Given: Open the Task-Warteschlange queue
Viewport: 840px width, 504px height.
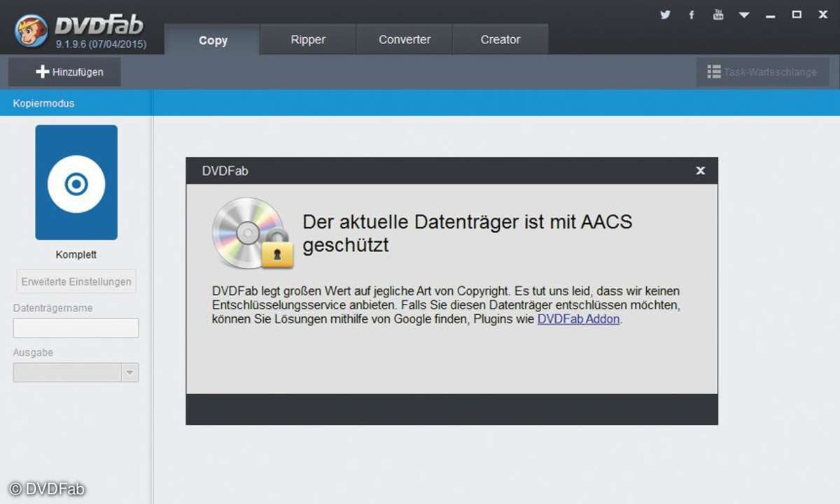Looking at the screenshot, I should pyautogui.click(x=762, y=72).
